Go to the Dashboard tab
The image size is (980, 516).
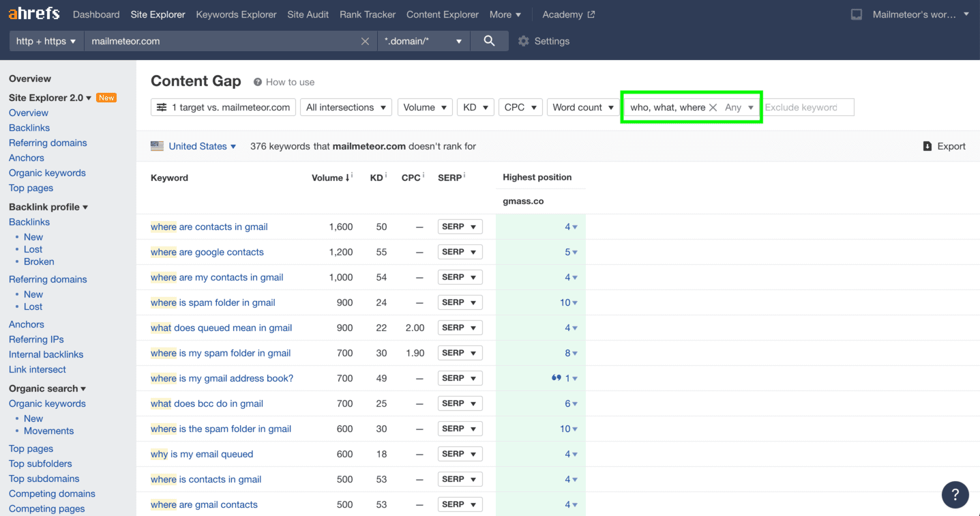pos(96,14)
